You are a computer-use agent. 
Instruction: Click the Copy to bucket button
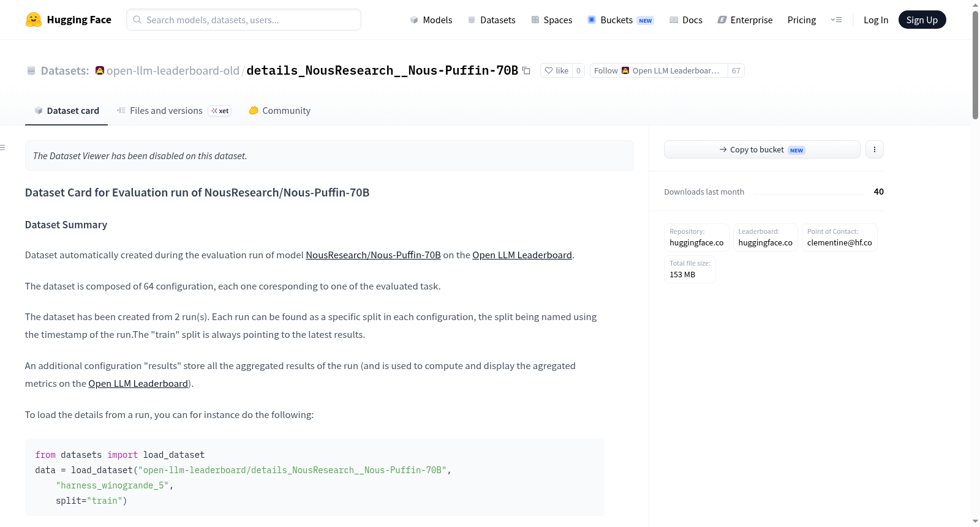pos(762,149)
